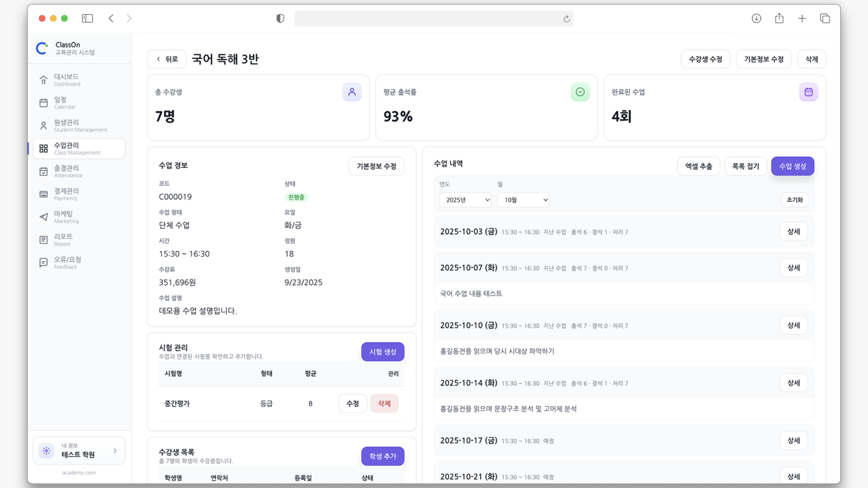Open 결제관리 (Payments) in the sidebar
This screenshot has height=488, width=868.
[43, 194]
